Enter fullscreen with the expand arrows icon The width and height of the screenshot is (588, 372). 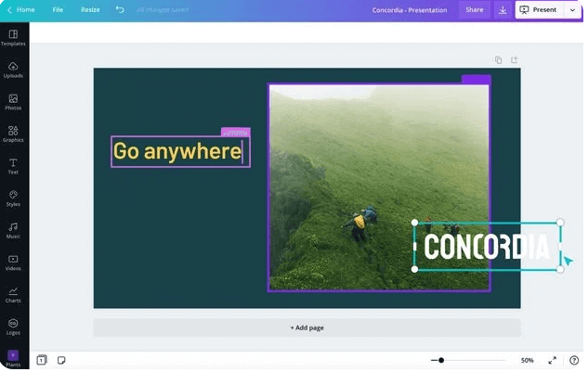coord(553,360)
